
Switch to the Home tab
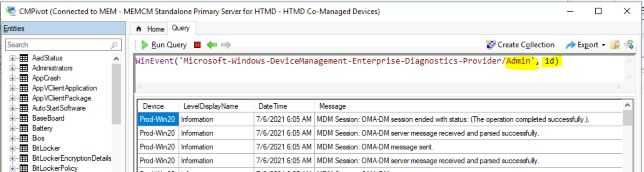(150, 29)
